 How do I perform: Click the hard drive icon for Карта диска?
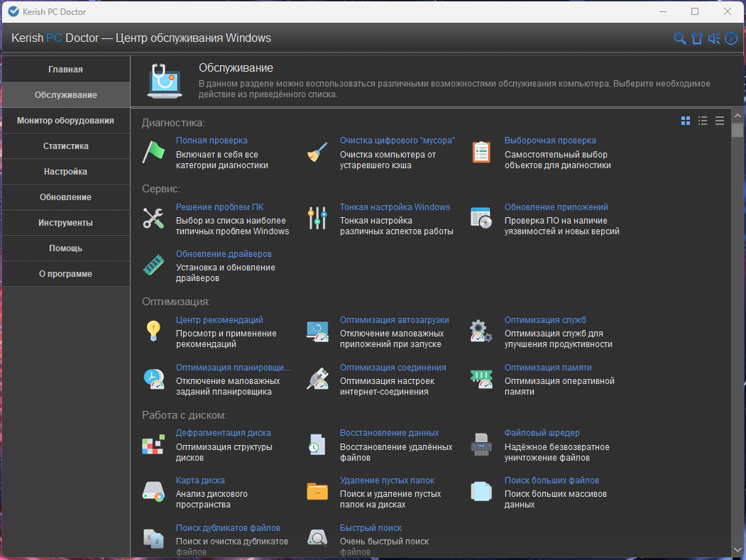click(x=153, y=491)
